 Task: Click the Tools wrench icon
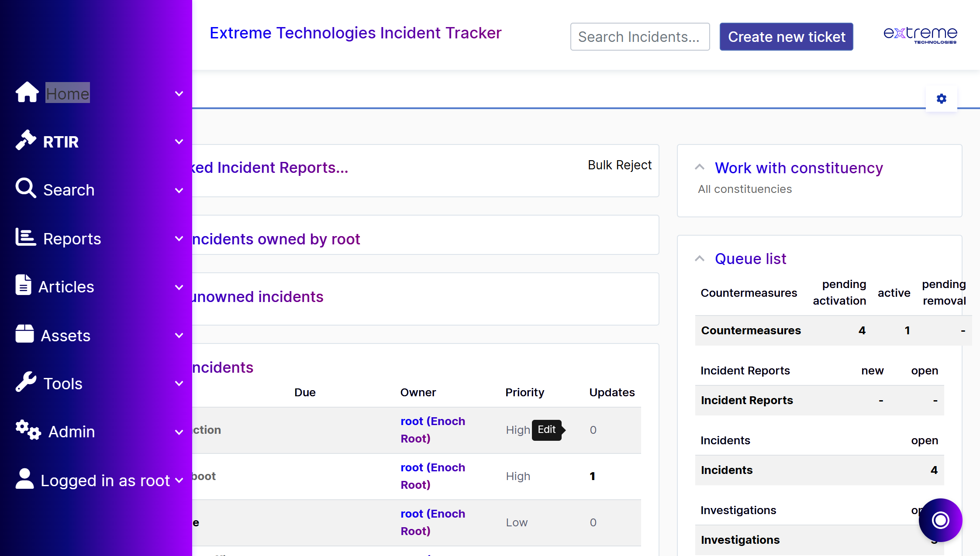click(x=26, y=382)
